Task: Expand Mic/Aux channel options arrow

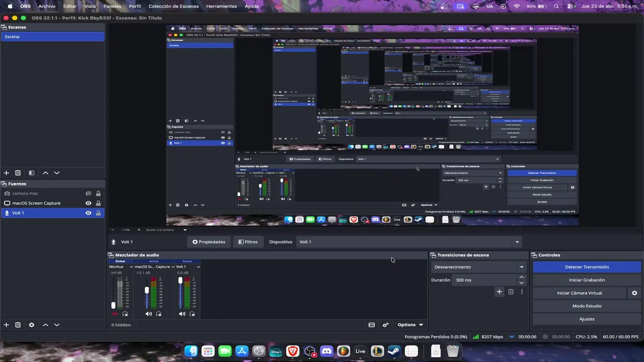Action: [x=131, y=267]
